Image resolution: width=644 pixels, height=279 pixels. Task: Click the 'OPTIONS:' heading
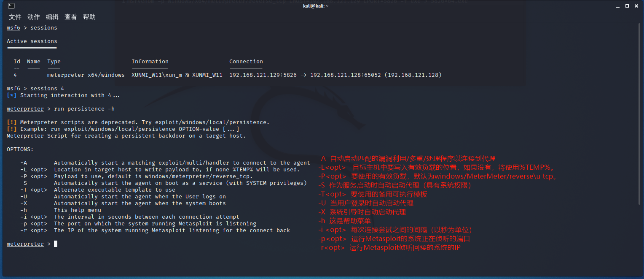(x=20, y=149)
